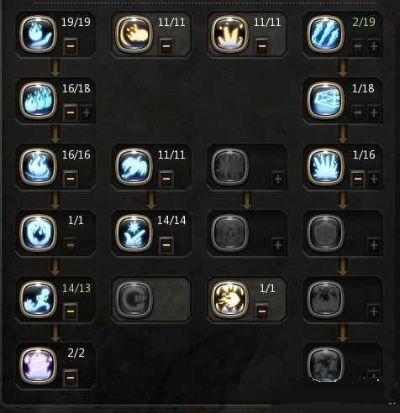Select the golden burst skill in top row
The width and height of the screenshot is (400, 413).
click(x=230, y=34)
